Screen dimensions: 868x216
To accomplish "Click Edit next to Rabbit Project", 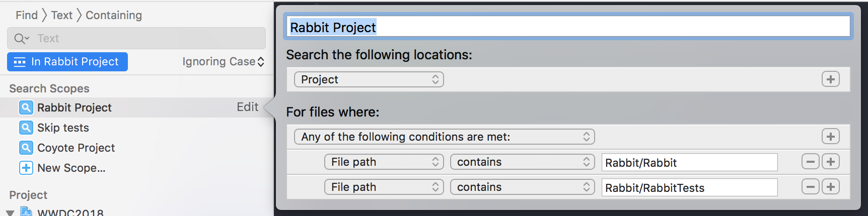I will (x=248, y=107).
